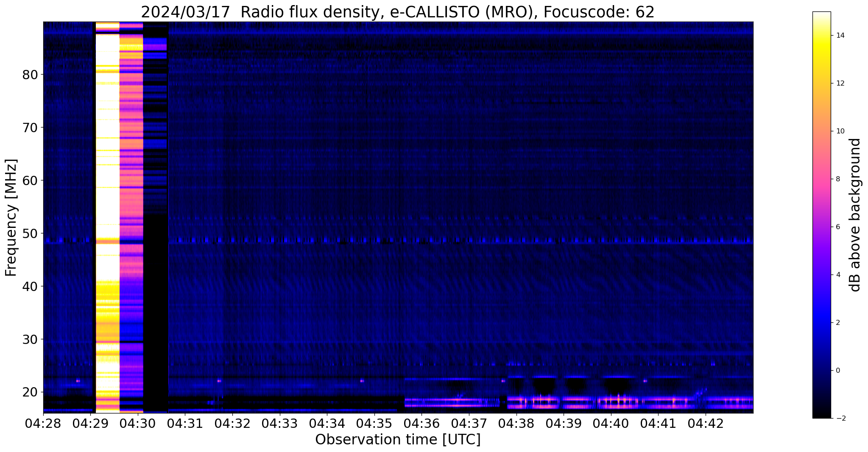Click the colorbar tick label 14

coord(840,36)
